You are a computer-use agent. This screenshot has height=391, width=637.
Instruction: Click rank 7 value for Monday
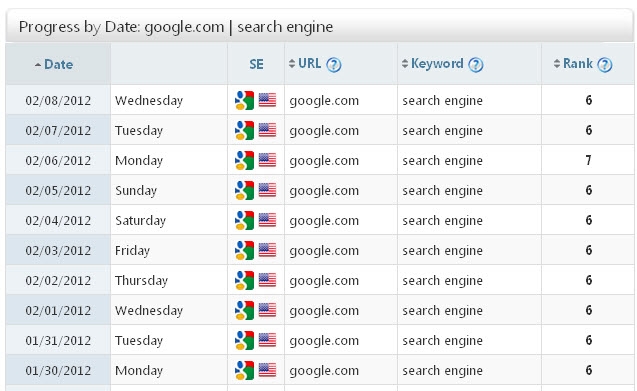pos(588,160)
